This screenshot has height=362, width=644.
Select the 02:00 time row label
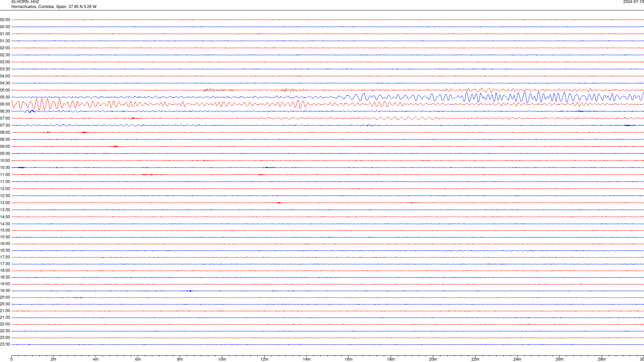(5, 48)
